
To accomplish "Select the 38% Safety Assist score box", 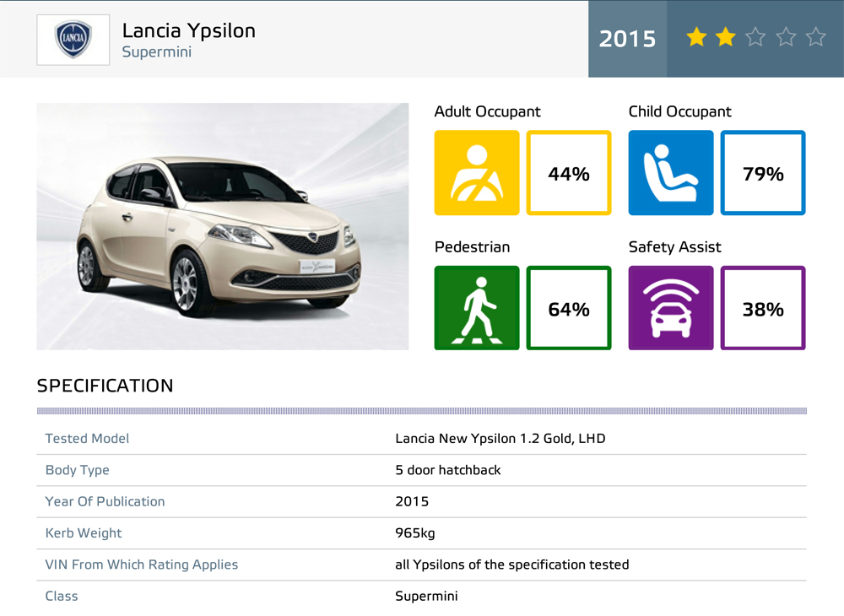I will [x=763, y=308].
